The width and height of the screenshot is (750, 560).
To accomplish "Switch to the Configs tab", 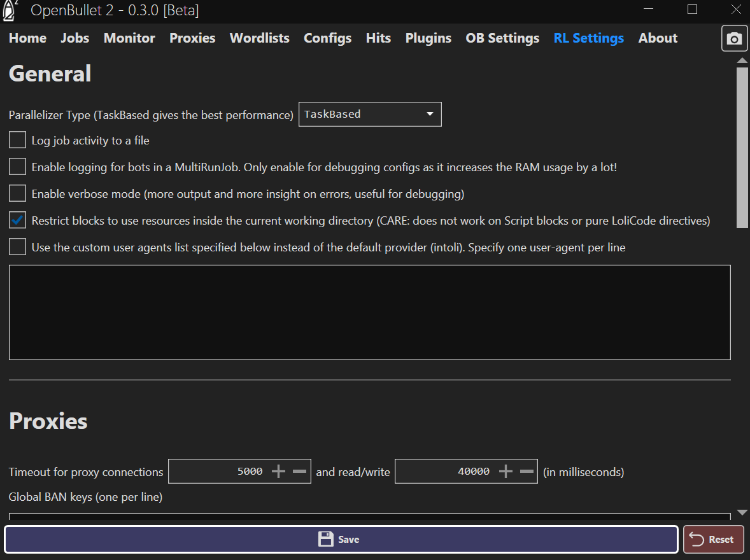I will 328,38.
